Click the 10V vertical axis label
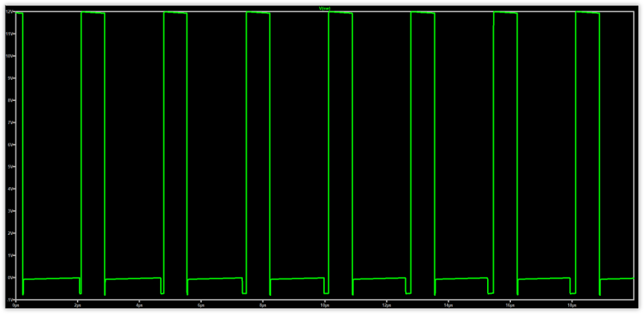 tap(8, 56)
